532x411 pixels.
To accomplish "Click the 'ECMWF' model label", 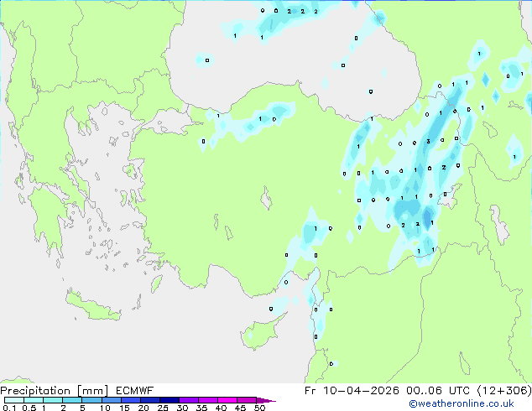I will coord(135,391).
